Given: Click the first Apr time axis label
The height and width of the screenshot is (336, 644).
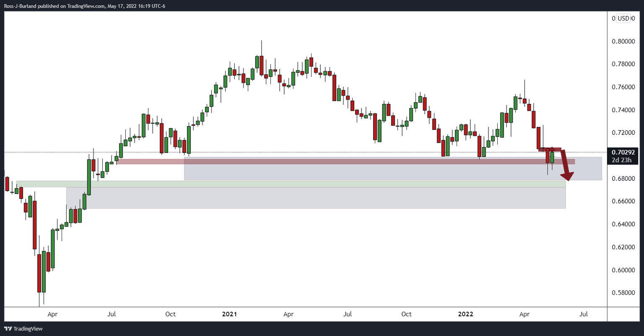Looking at the screenshot, I should tap(52, 314).
